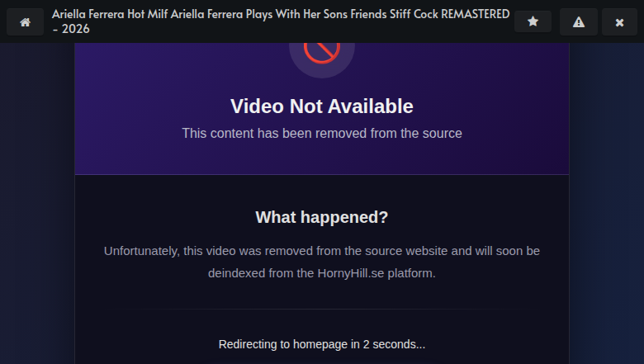Select the content removed from source subtitle

pos(322,134)
